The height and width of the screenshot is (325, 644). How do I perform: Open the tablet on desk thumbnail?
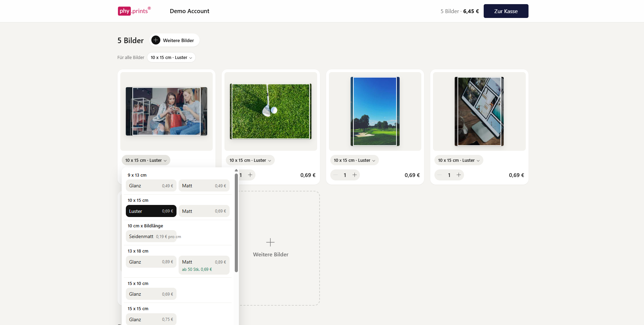[x=479, y=111]
